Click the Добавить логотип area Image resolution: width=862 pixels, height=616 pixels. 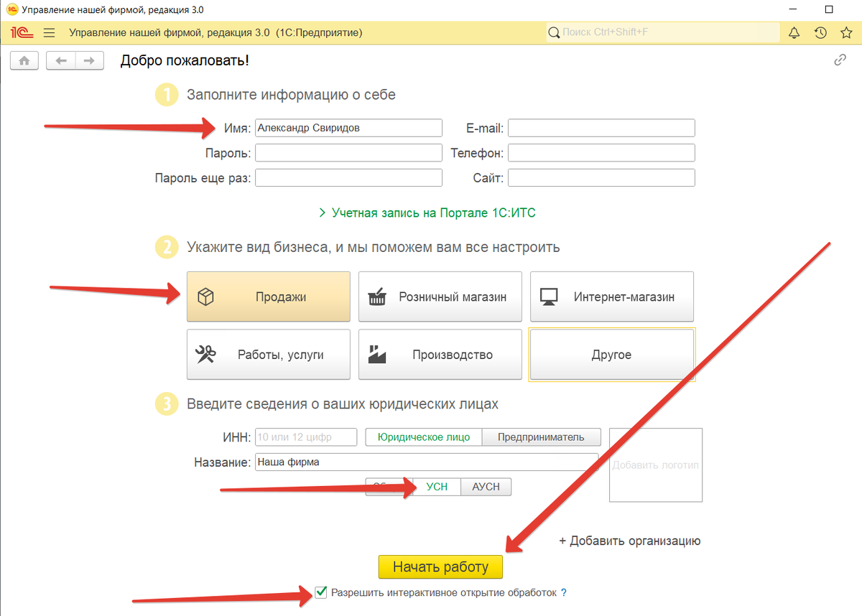coord(656,465)
